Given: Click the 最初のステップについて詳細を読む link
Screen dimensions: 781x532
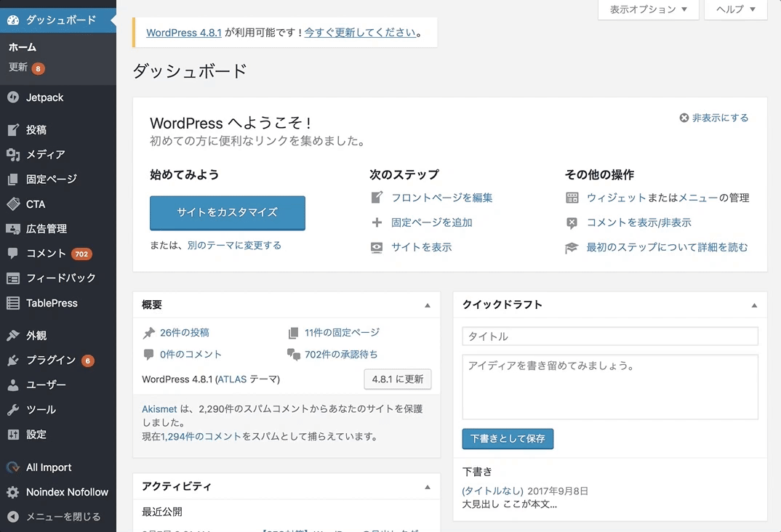Looking at the screenshot, I should tap(667, 247).
